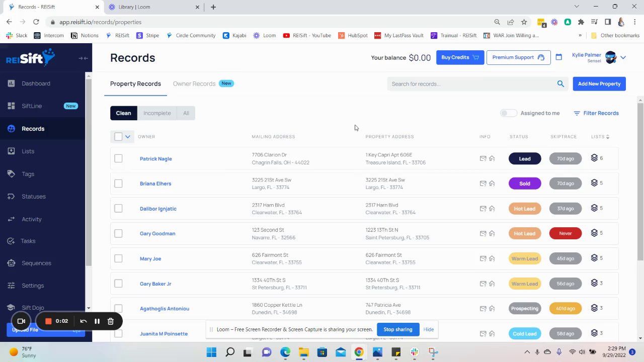Toggle the Assigned to me switch
644x362 pixels.
(x=508, y=113)
